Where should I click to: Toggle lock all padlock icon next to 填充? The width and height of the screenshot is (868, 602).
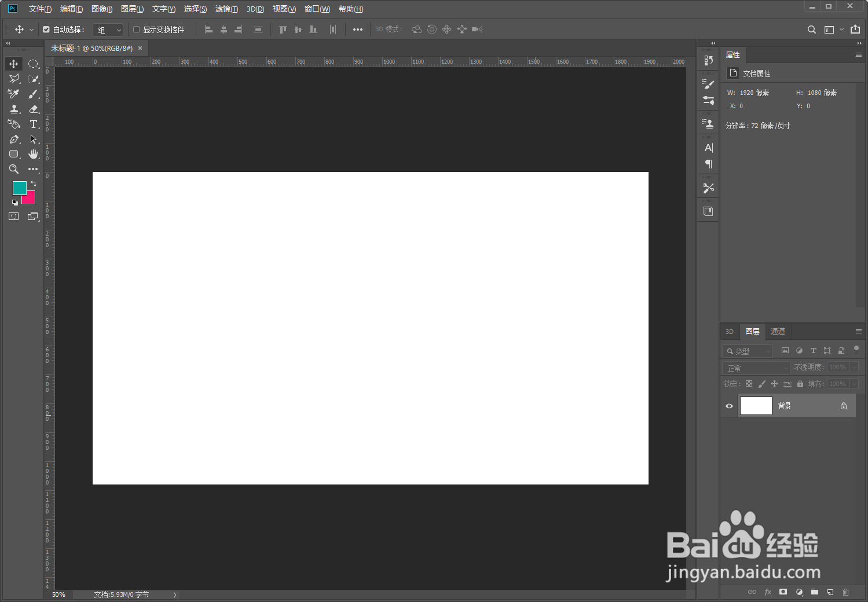tap(800, 384)
